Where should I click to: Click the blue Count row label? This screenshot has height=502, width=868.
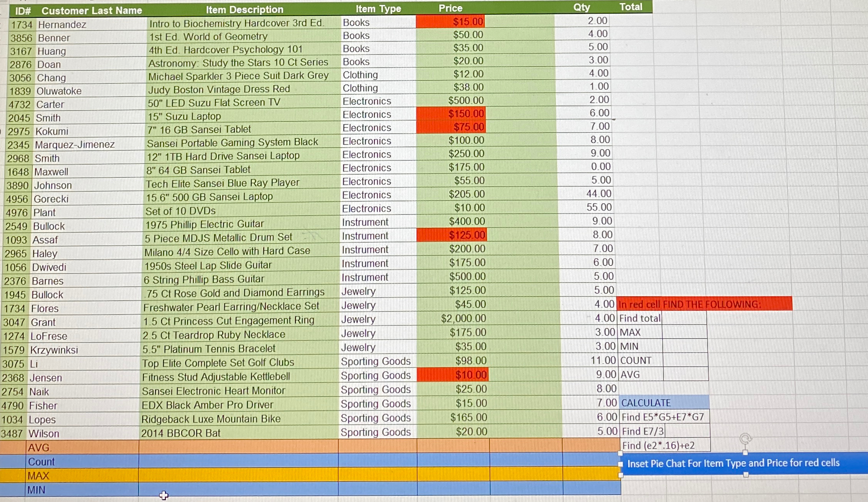41,462
